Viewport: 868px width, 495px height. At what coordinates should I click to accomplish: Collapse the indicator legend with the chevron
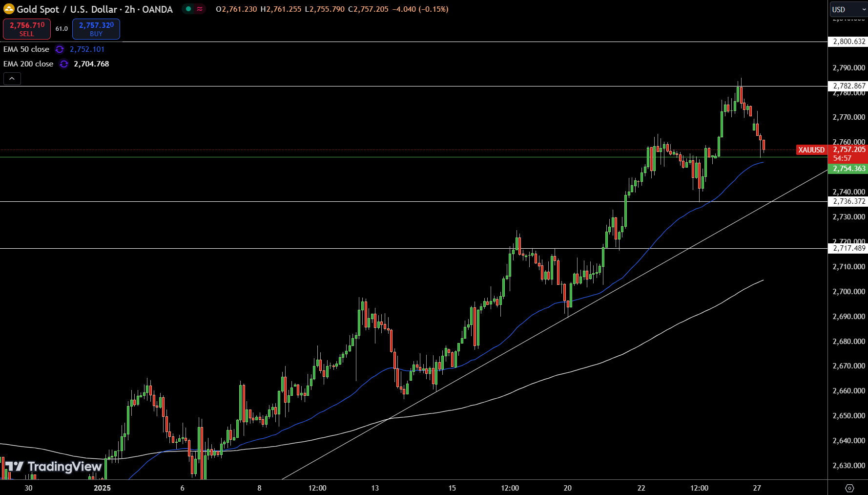[12, 79]
